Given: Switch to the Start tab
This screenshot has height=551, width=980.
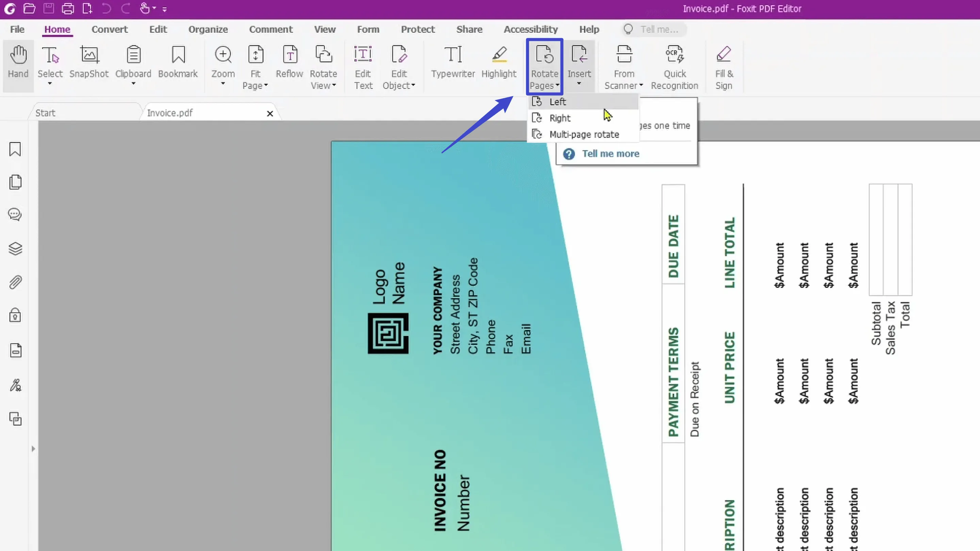Looking at the screenshot, I should coord(46,112).
